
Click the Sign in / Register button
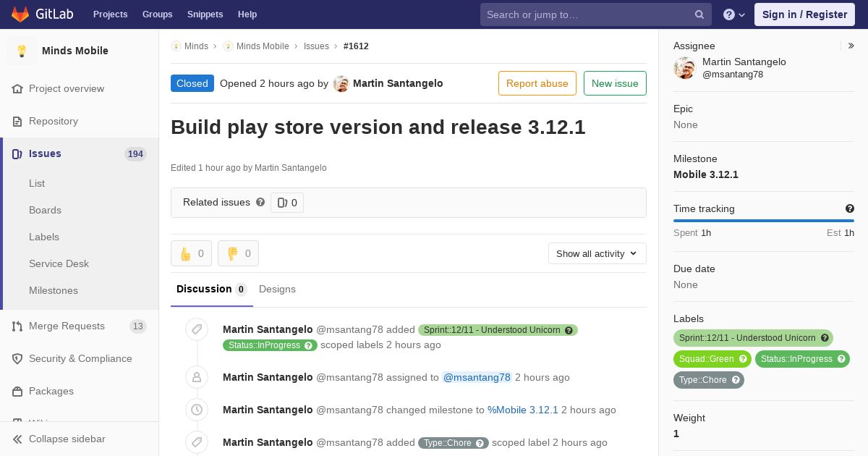[804, 14]
